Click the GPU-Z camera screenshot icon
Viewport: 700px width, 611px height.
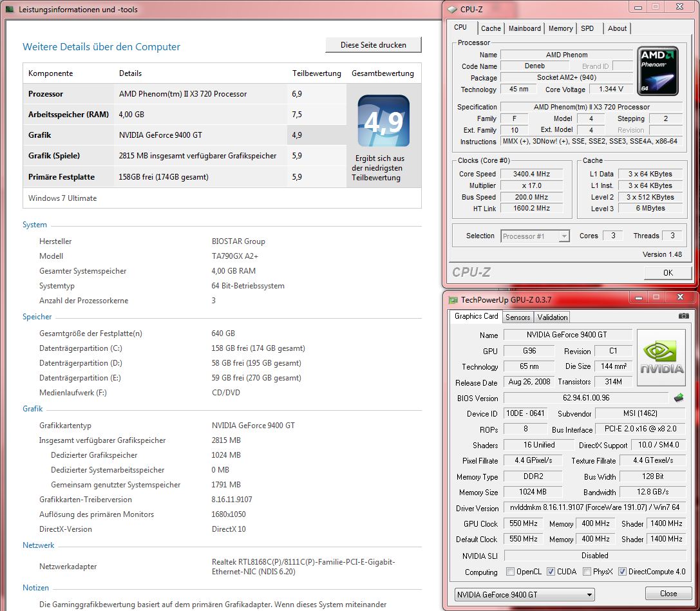683,316
